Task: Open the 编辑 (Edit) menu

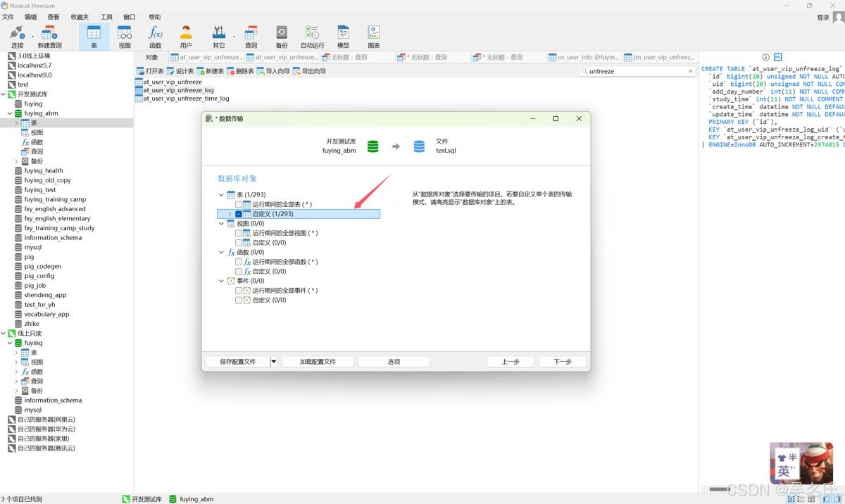Action: coord(31,17)
